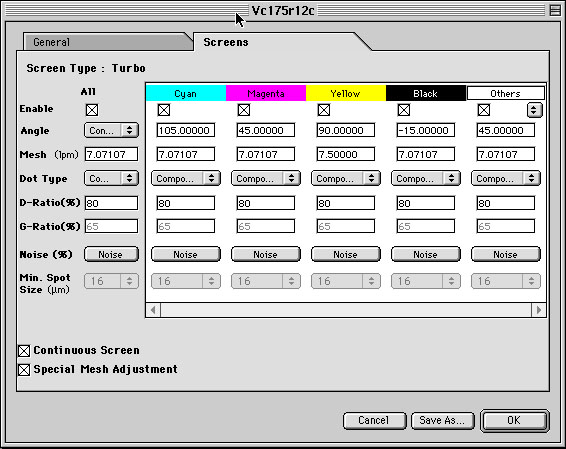Disable the Cyan Enable checkbox
The height and width of the screenshot is (449, 566).
(164, 110)
